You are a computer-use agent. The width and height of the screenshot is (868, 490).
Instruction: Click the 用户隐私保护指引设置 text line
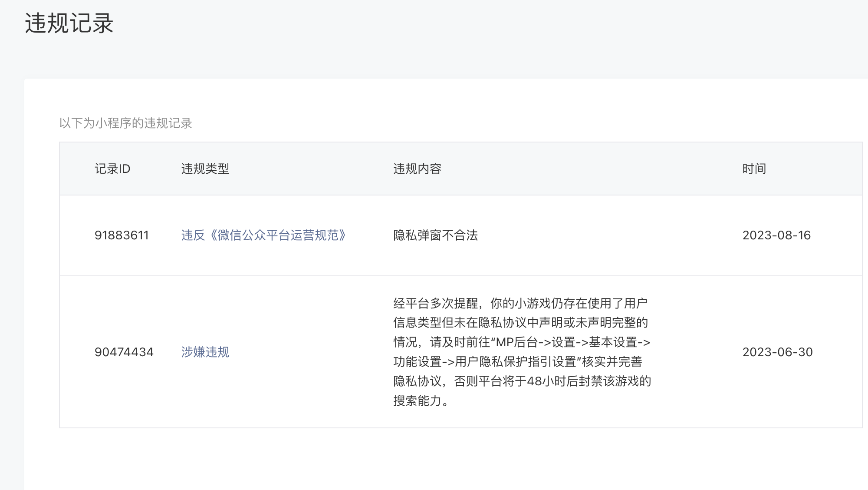click(517, 362)
